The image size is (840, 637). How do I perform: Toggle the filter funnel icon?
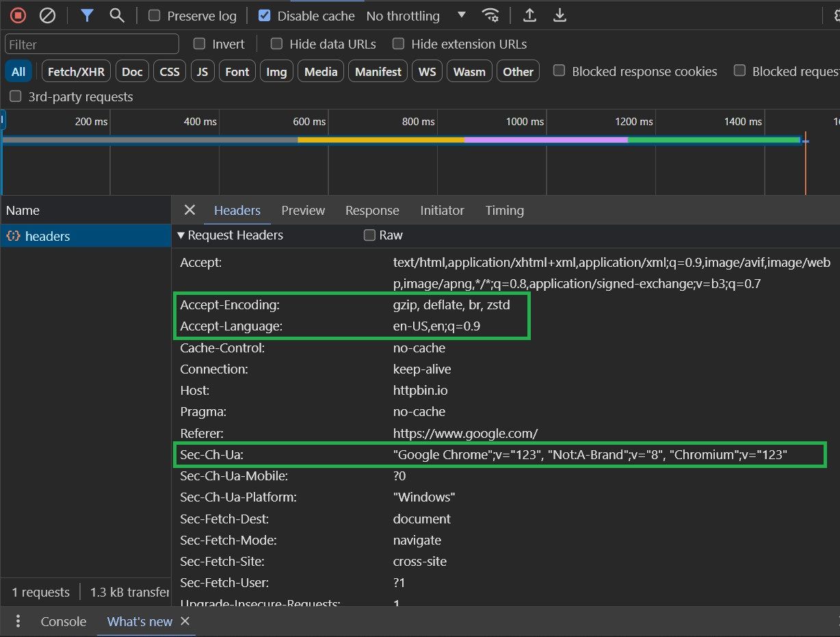(86, 15)
